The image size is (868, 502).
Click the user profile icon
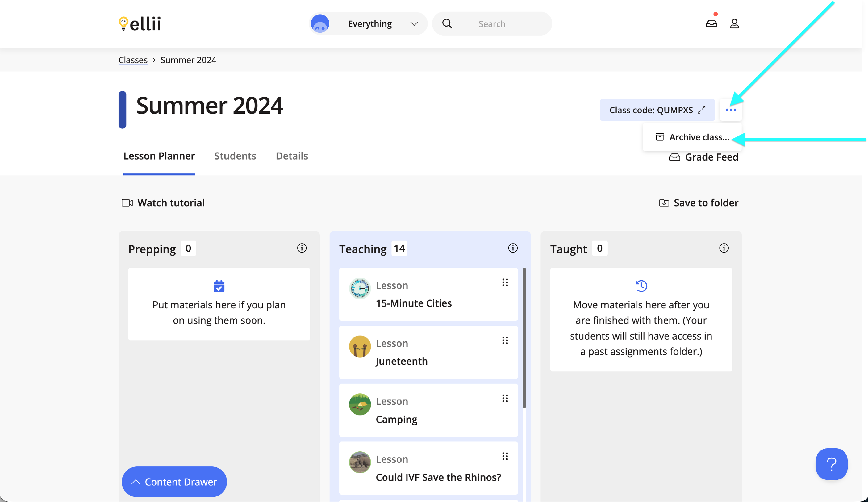click(734, 23)
